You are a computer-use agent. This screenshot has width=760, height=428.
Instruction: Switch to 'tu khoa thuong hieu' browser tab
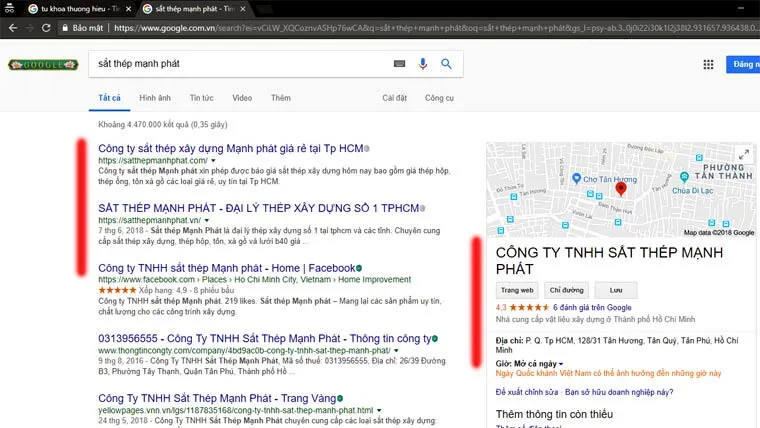coord(79,9)
